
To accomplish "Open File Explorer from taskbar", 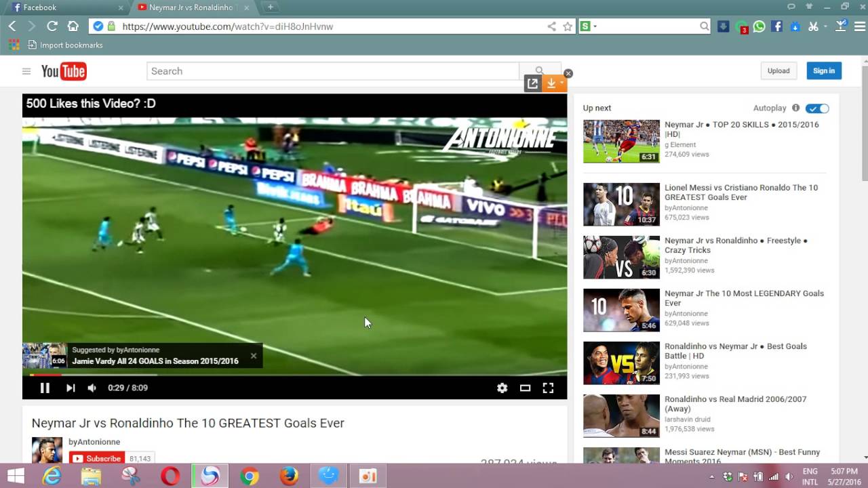I will [91, 476].
